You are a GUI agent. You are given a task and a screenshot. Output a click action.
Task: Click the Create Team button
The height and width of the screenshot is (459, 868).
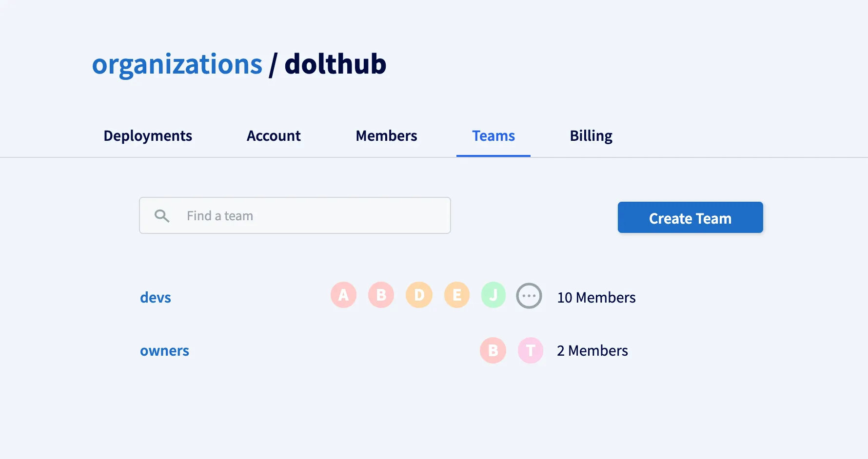click(x=690, y=217)
